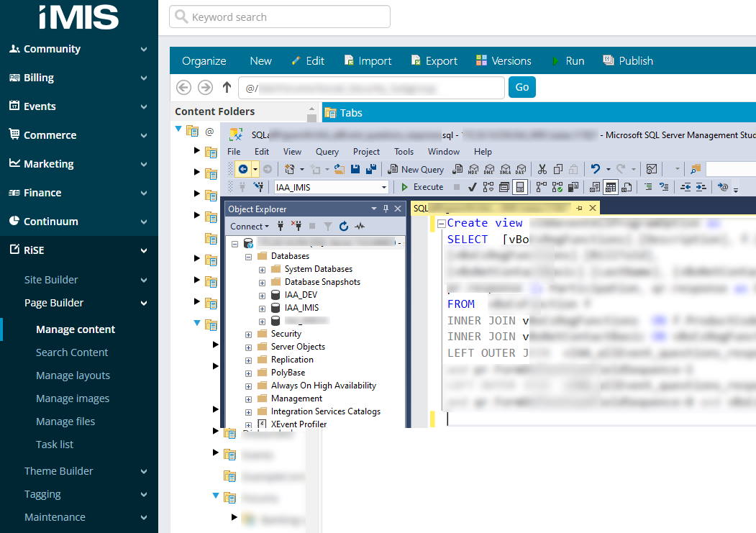Screen dimensions: 756x533
Task: Open the Connect dropdown in Object Explorer
Action: click(x=250, y=226)
